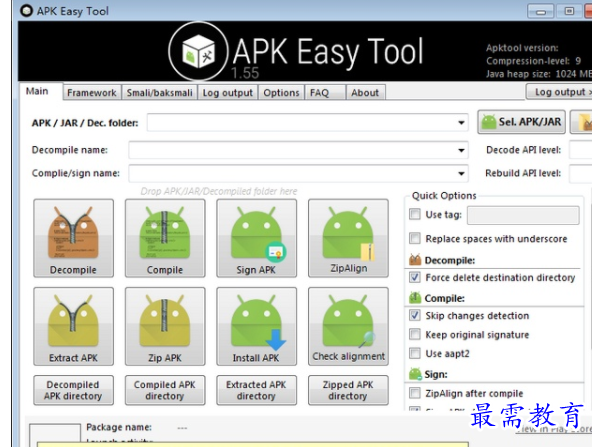Click the Check alignment icon button
The height and width of the screenshot is (447, 592).
click(x=348, y=326)
